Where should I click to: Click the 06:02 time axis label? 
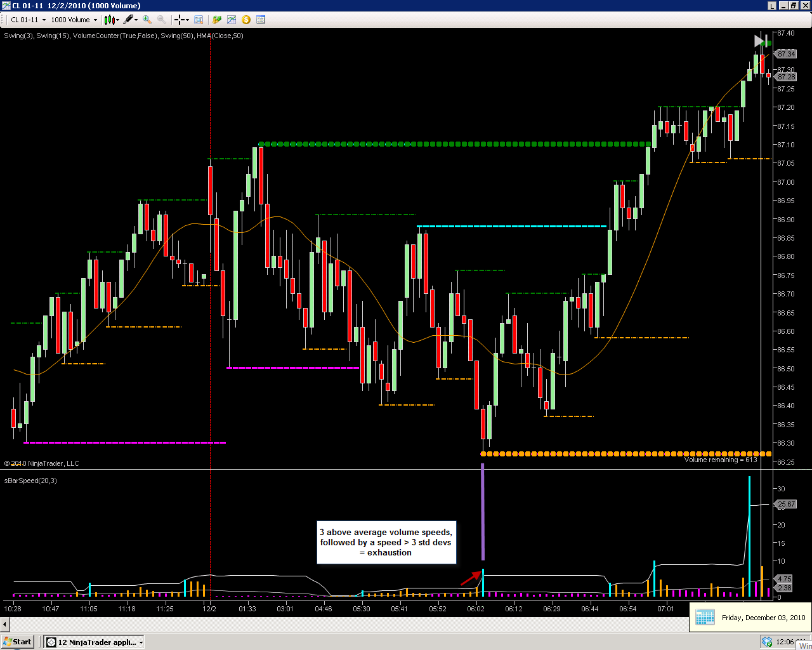[x=476, y=609]
